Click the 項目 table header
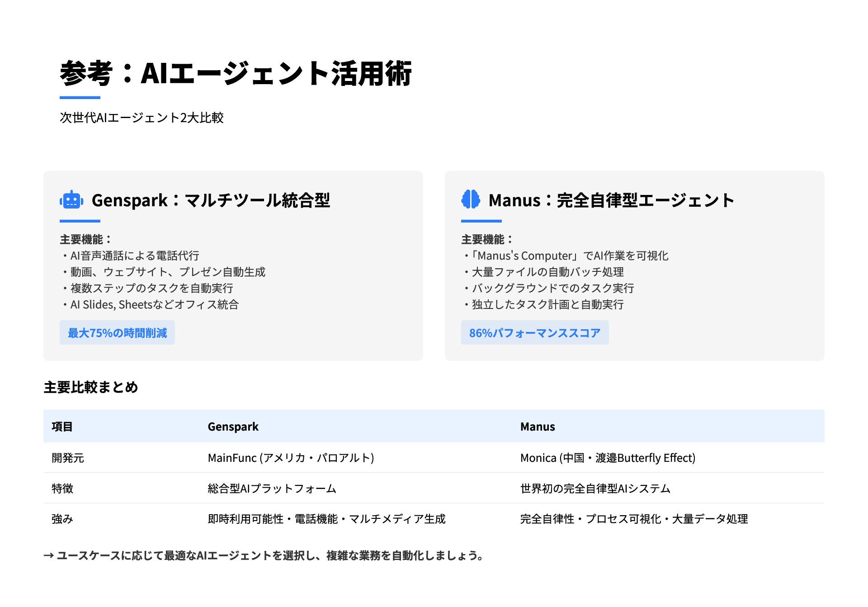This screenshot has height=607, width=868. point(62,427)
